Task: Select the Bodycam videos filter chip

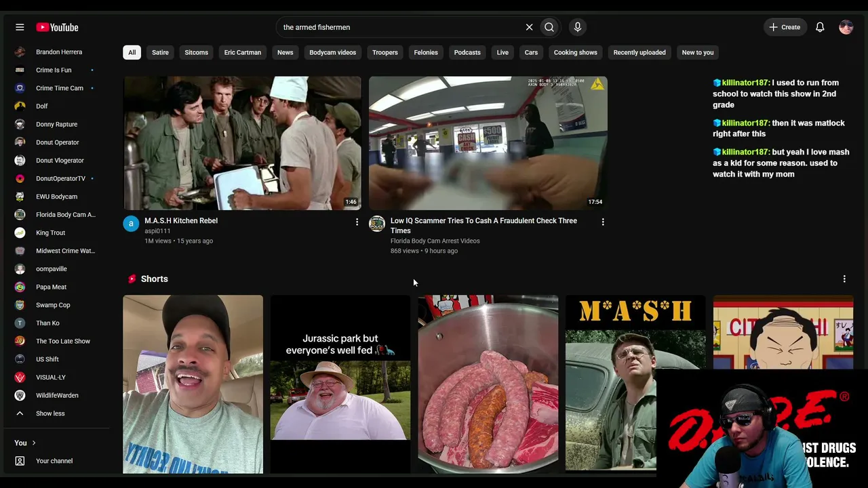Action: click(333, 52)
